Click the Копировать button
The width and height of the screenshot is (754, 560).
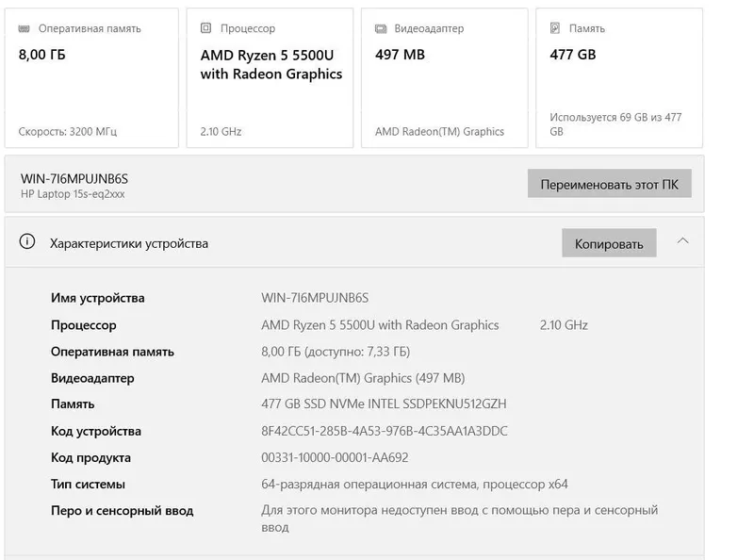(x=609, y=243)
